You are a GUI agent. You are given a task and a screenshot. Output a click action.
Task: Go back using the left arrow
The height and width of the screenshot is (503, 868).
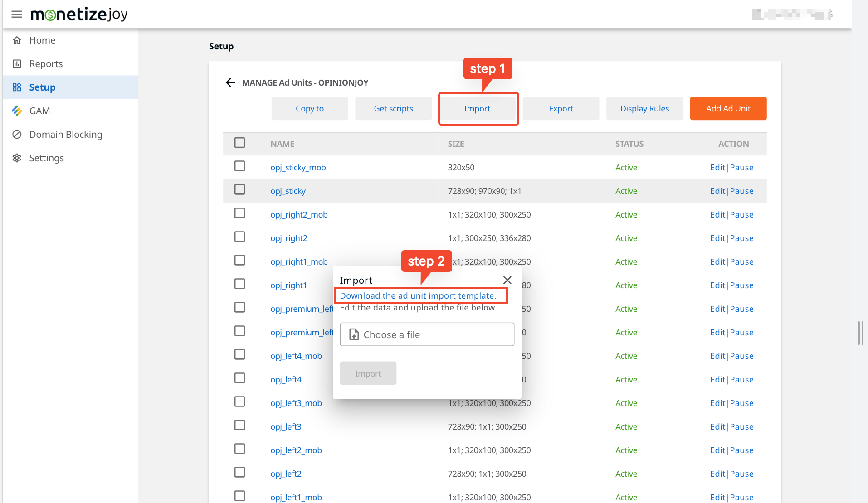(x=230, y=82)
